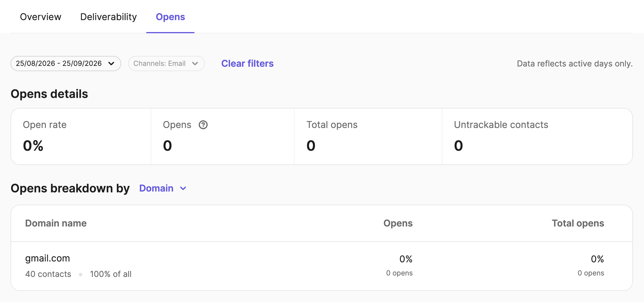Click the Domain name column header

[56, 223]
